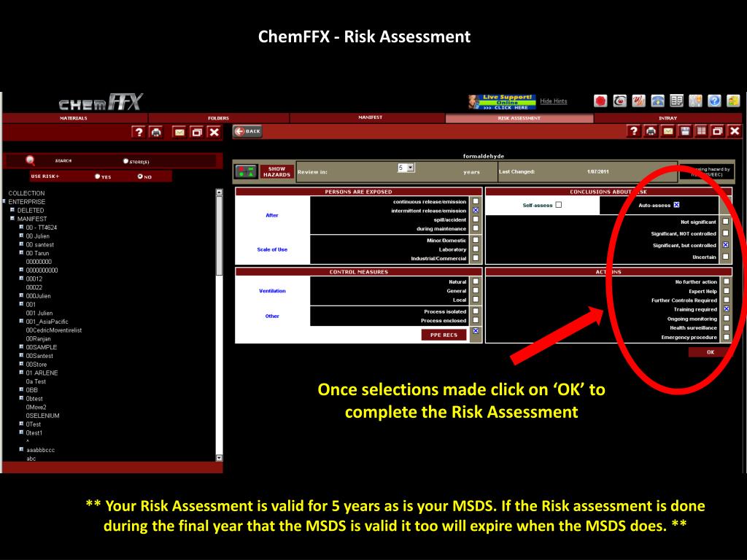Open the document pages icon in top toolbar

coord(676,101)
